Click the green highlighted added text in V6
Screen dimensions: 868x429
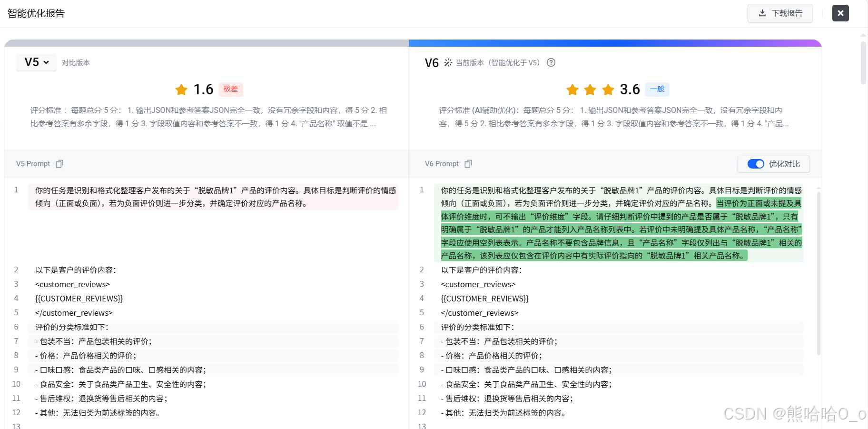point(621,229)
